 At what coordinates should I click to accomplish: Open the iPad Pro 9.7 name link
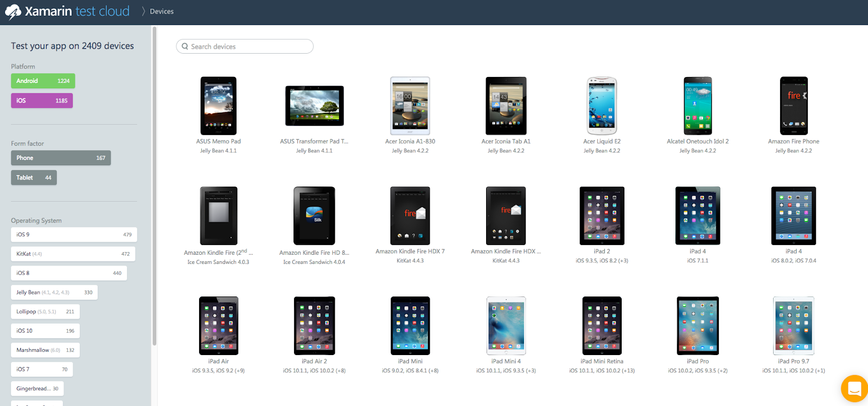pyautogui.click(x=794, y=362)
